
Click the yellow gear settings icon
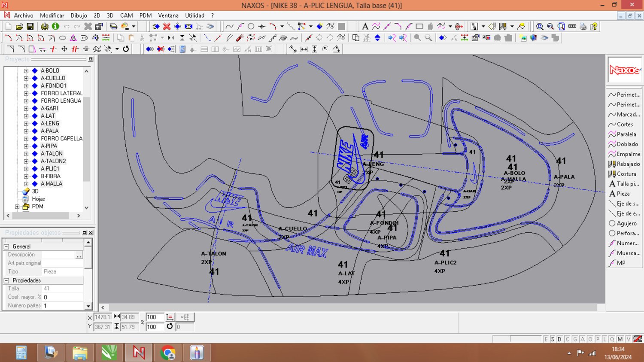[x=45, y=27]
